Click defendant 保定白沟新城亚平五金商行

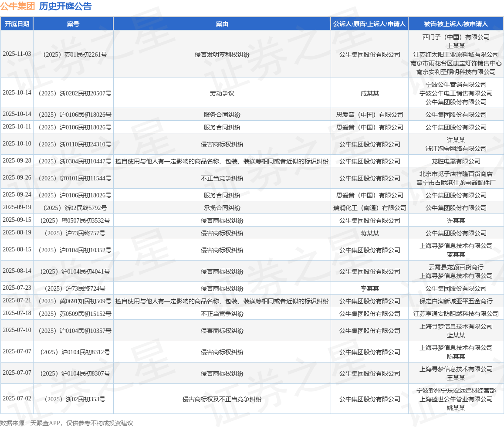[456, 301]
